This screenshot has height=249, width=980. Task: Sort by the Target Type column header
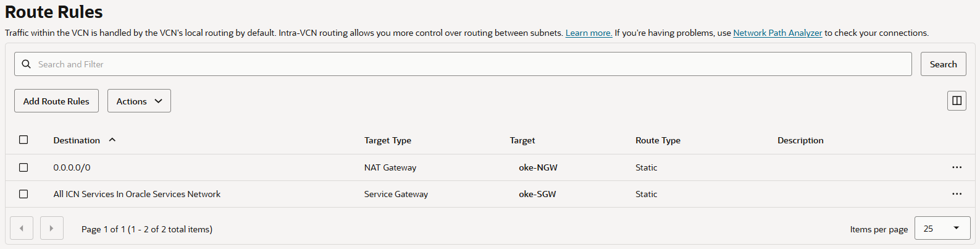click(387, 140)
